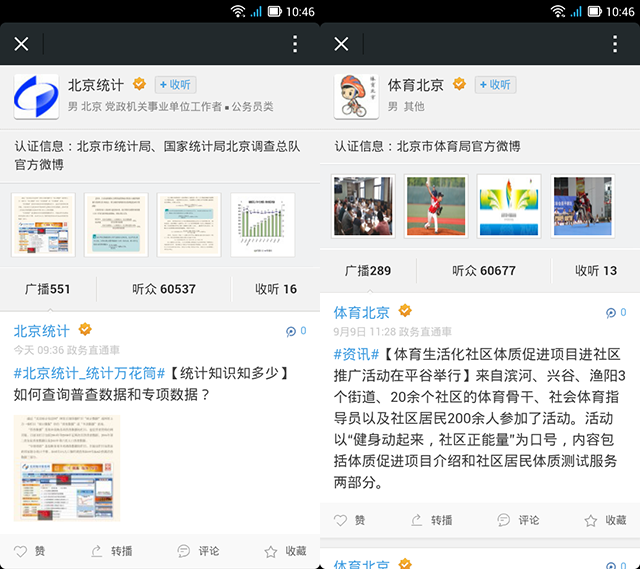Tap the 北京统计 profile avatar
Viewport: 640px width, 569px height.
tap(35, 97)
